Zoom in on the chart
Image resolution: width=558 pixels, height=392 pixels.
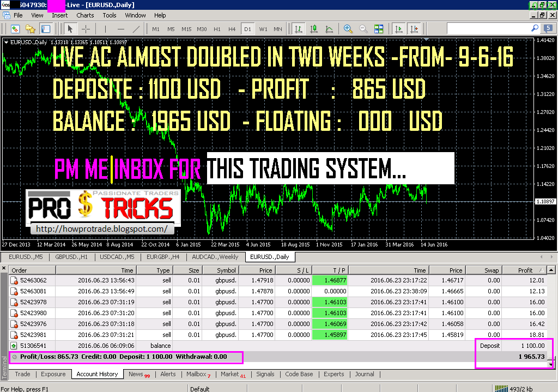pos(348,29)
